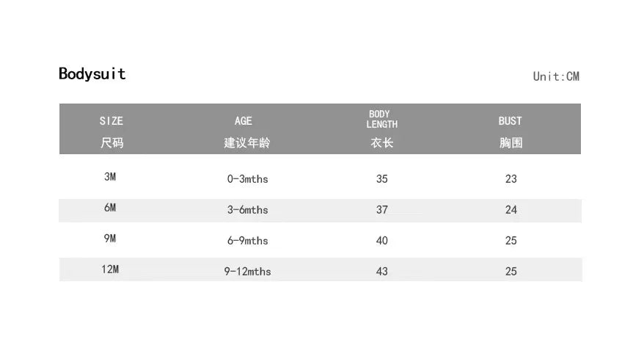The image size is (644, 362).
Task: Click the 3-6mths age cell
Action: (x=248, y=210)
